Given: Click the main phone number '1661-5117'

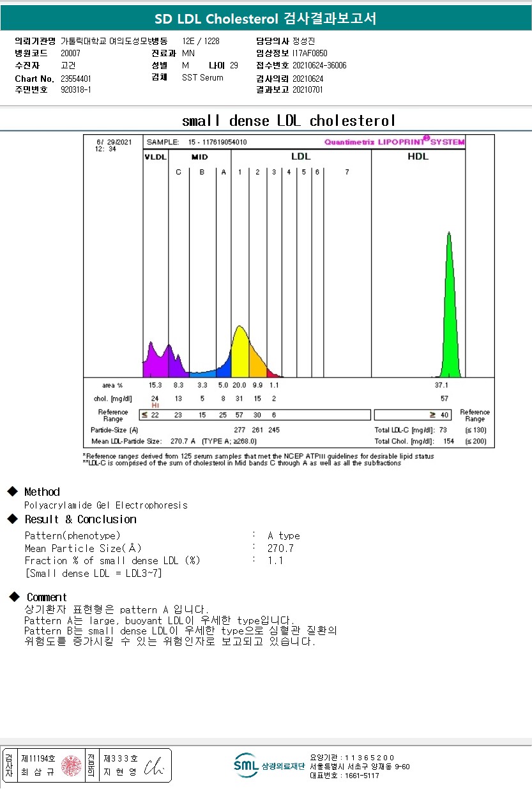Looking at the screenshot, I should (x=362, y=776).
